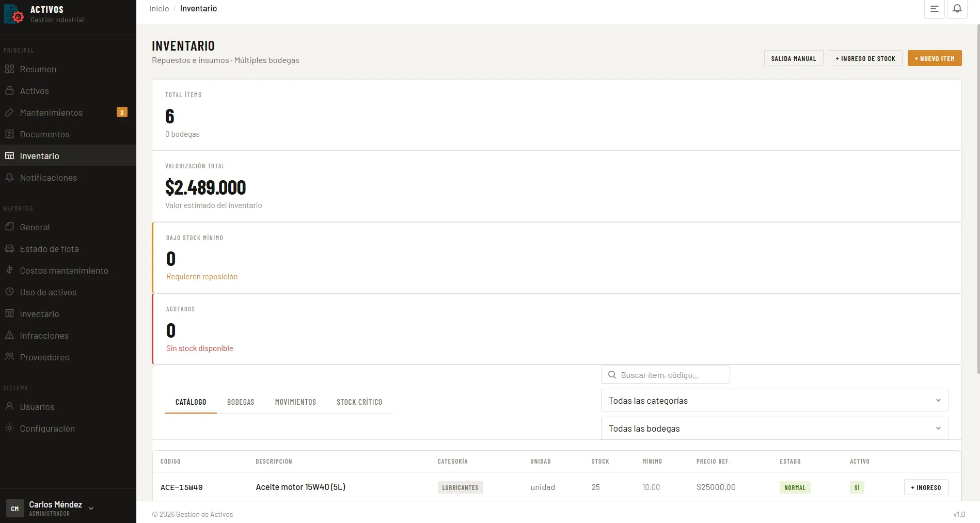Open the Stock Crítico tab
The image size is (980, 523).
pyautogui.click(x=359, y=402)
